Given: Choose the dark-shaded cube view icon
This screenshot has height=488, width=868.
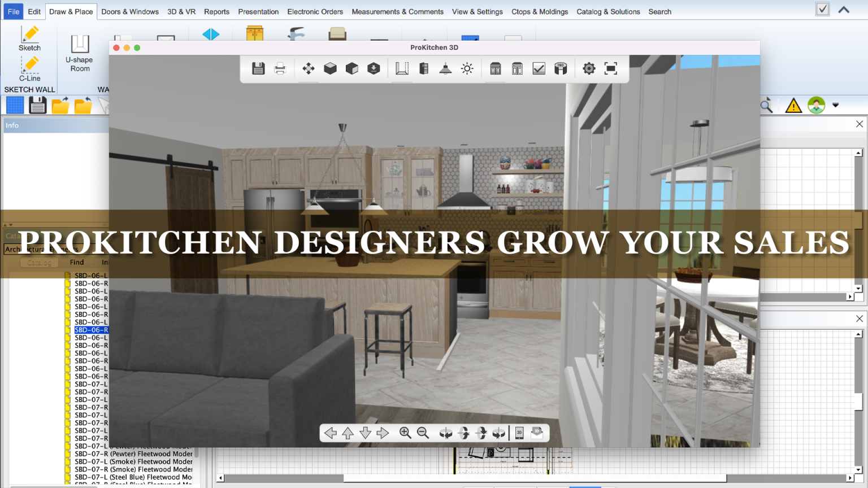Looking at the screenshot, I should (x=351, y=68).
